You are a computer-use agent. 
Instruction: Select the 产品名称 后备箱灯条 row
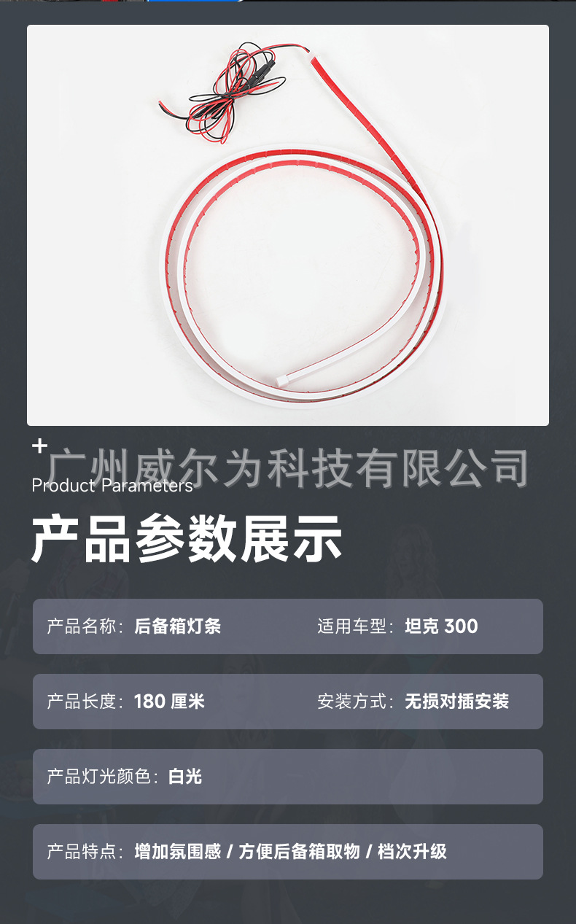point(288,626)
